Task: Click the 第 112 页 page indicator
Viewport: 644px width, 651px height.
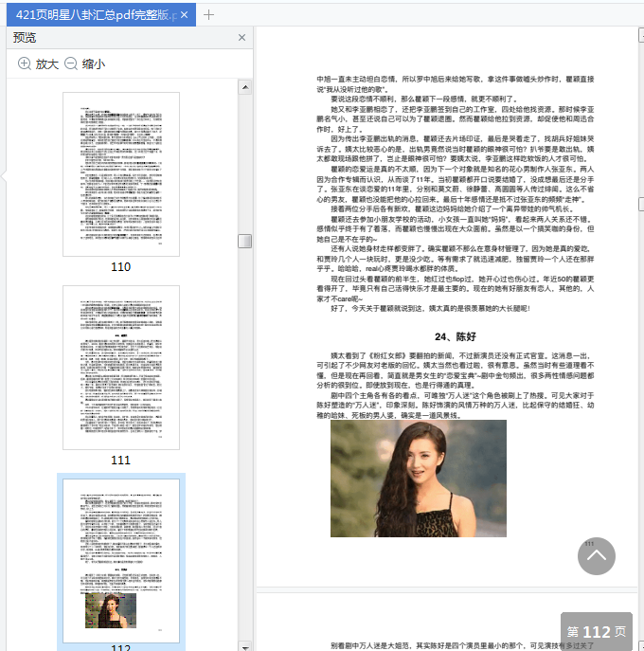Action: coord(596,631)
